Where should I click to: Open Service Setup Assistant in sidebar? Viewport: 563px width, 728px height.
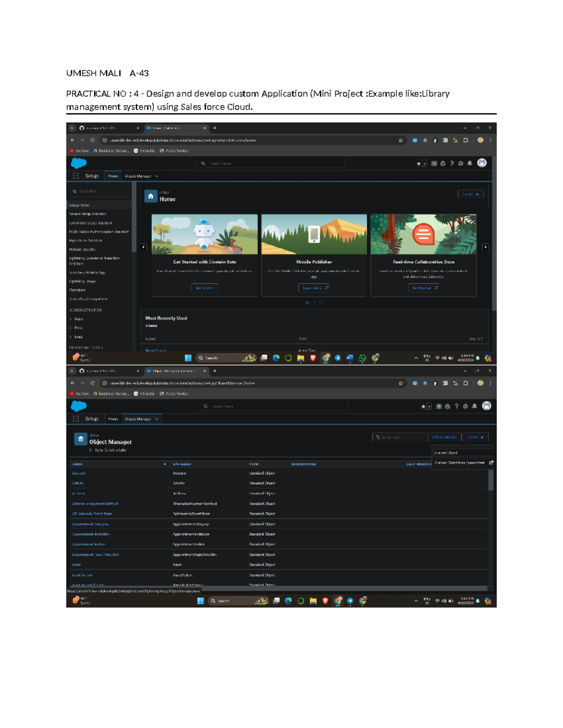88,214
